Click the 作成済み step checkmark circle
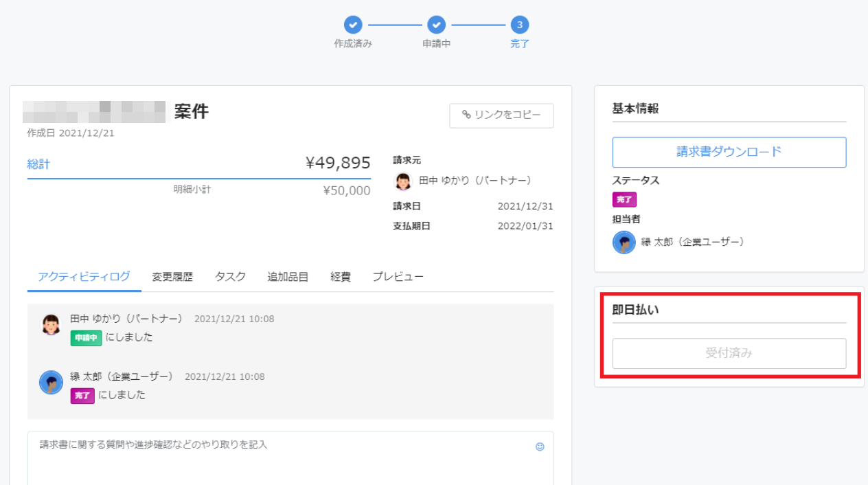The width and height of the screenshot is (868, 485). tap(353, 25)
